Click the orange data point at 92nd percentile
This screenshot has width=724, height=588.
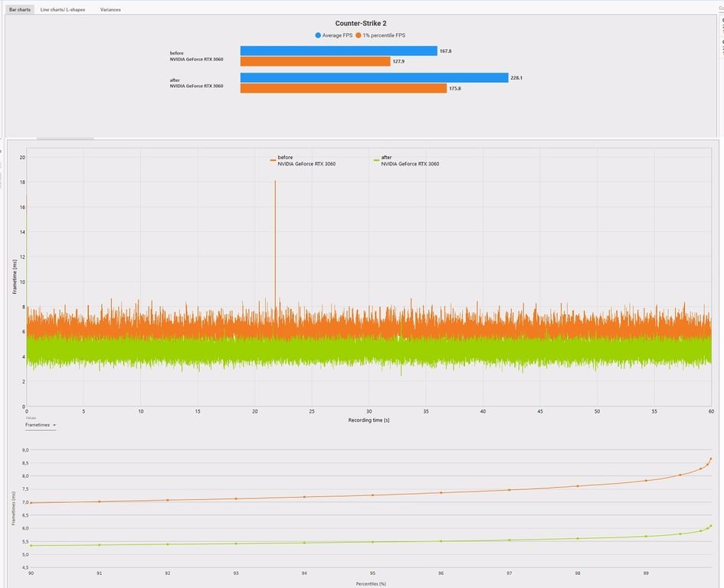pyautogui.click(x=167, y=500)
